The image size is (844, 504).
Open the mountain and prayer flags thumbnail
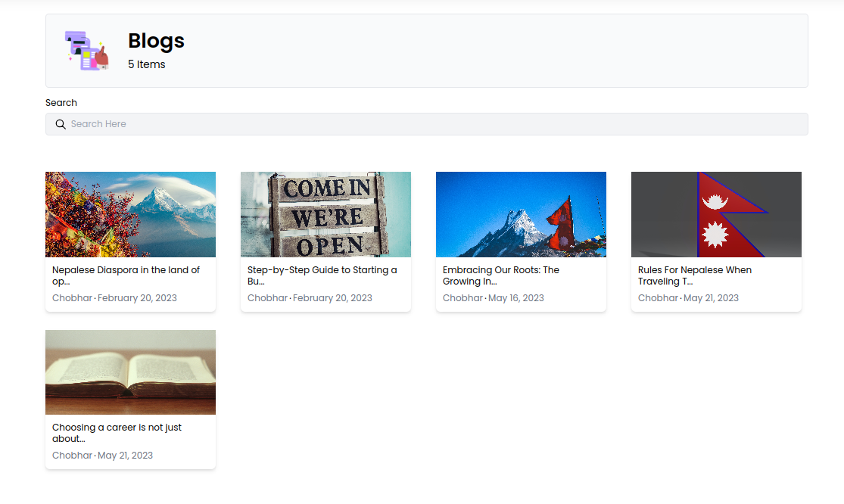pos(130,214)
